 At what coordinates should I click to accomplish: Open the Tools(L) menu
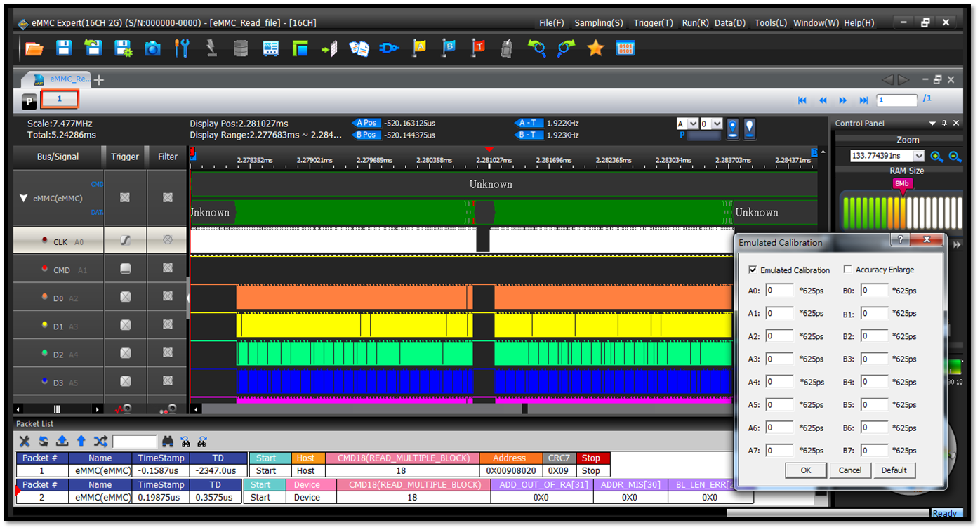(770, 22)
